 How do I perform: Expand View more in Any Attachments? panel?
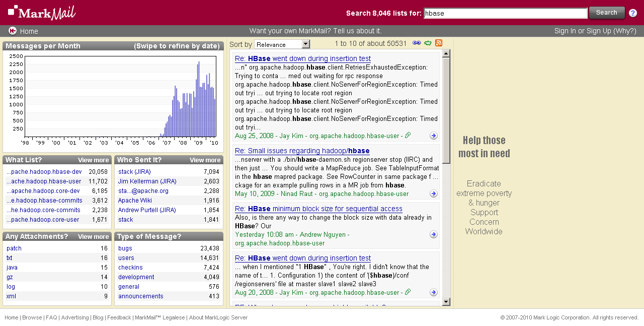click(x=94, y=237)
